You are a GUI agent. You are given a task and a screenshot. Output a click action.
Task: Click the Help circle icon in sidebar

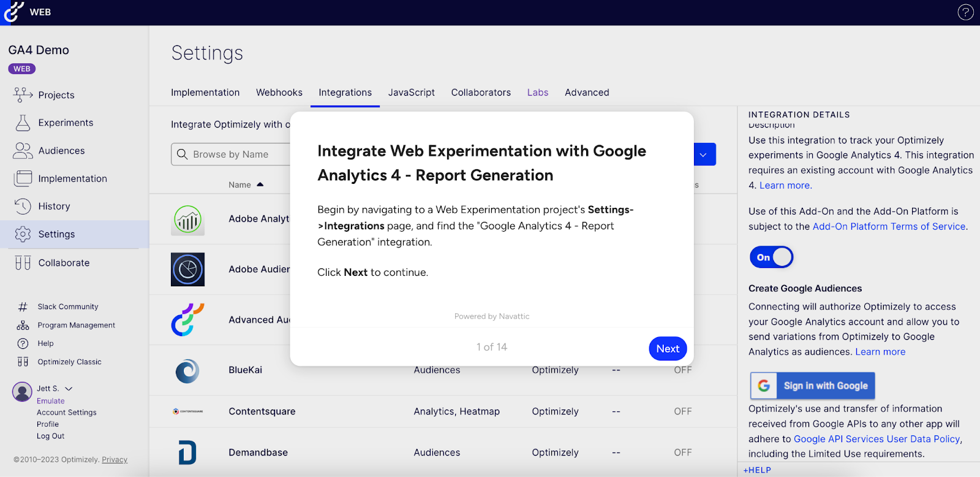tap(23, 343)
